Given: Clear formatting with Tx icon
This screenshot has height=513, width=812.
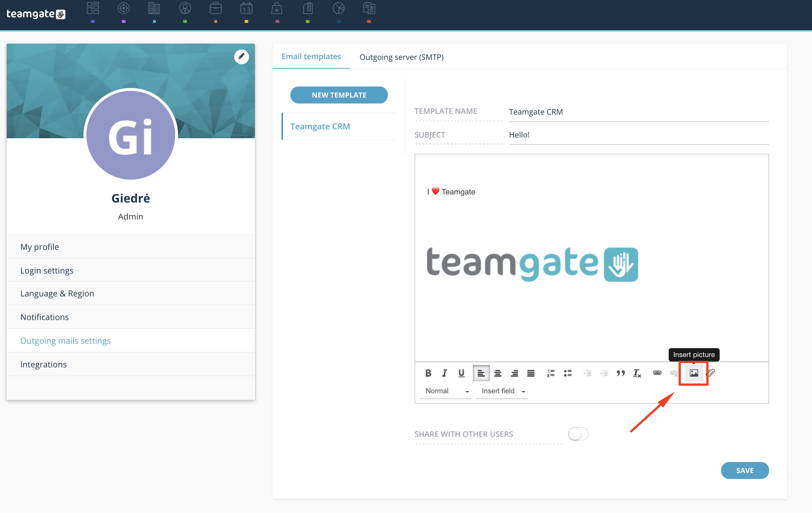Looking at the screenshot, I should click(637, 373).
